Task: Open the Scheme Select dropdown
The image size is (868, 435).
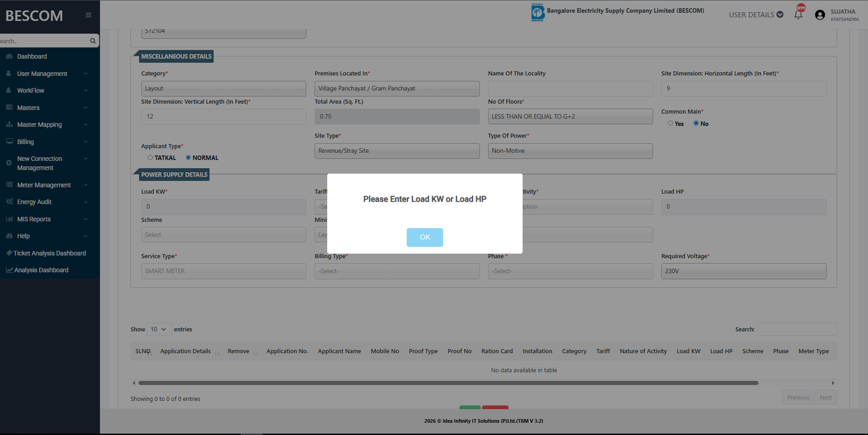Action: (224, 235)
